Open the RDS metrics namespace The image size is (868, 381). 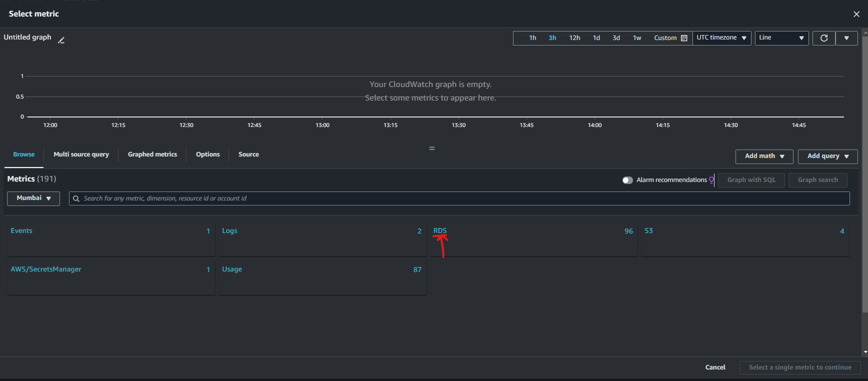440,230
